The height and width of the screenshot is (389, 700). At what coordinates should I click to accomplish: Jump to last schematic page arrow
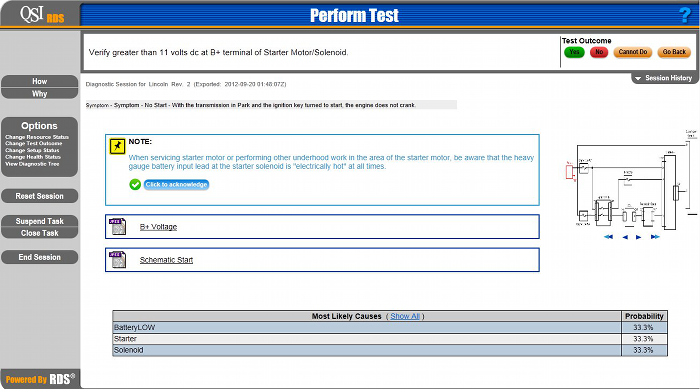coord(655,237)
